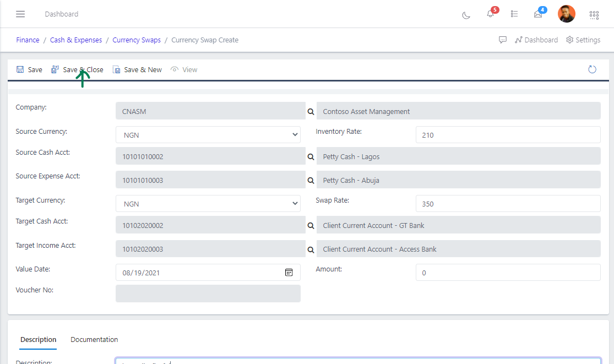Screen dimensions: 614x364
Task: Open the Target Income Acct lookup
Action: coord(311,249)
